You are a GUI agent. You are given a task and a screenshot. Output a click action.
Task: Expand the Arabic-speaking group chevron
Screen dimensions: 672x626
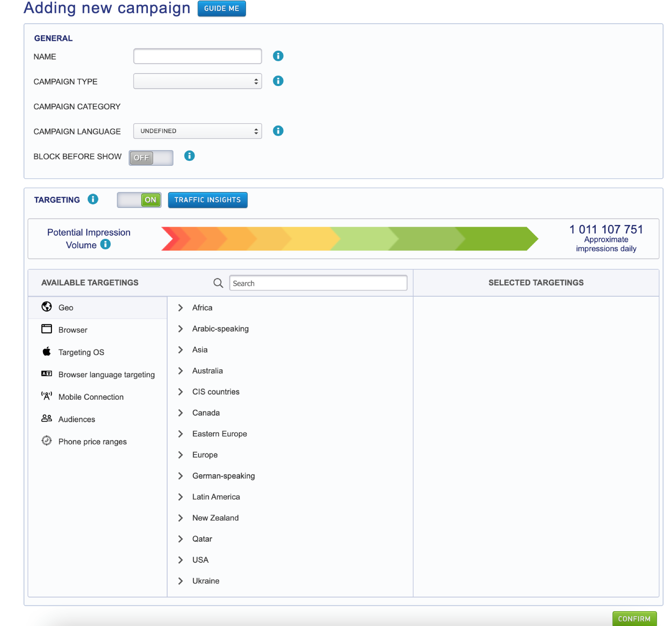click(181, 329)
